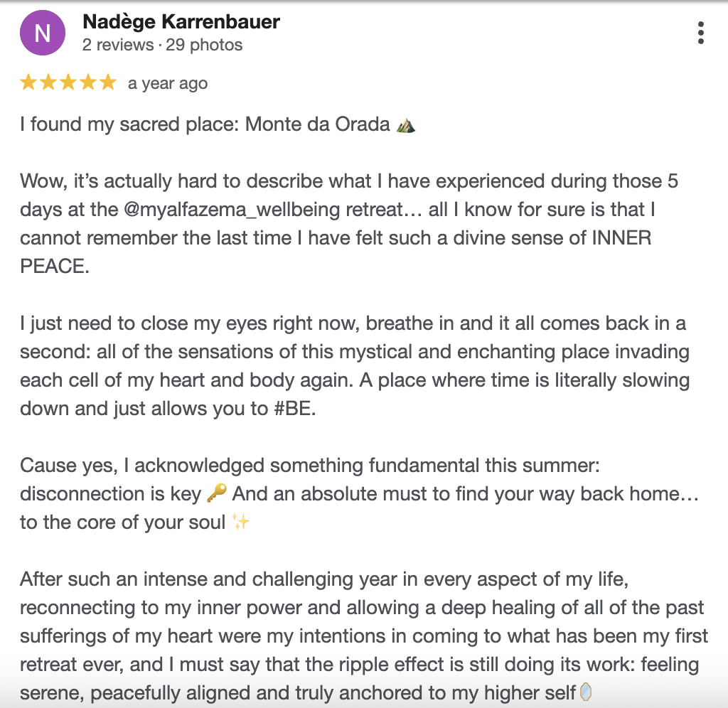Click the sparkles emoji after "your soul"
This screenshot has width=728, height=708.
[x=241, y=522]
